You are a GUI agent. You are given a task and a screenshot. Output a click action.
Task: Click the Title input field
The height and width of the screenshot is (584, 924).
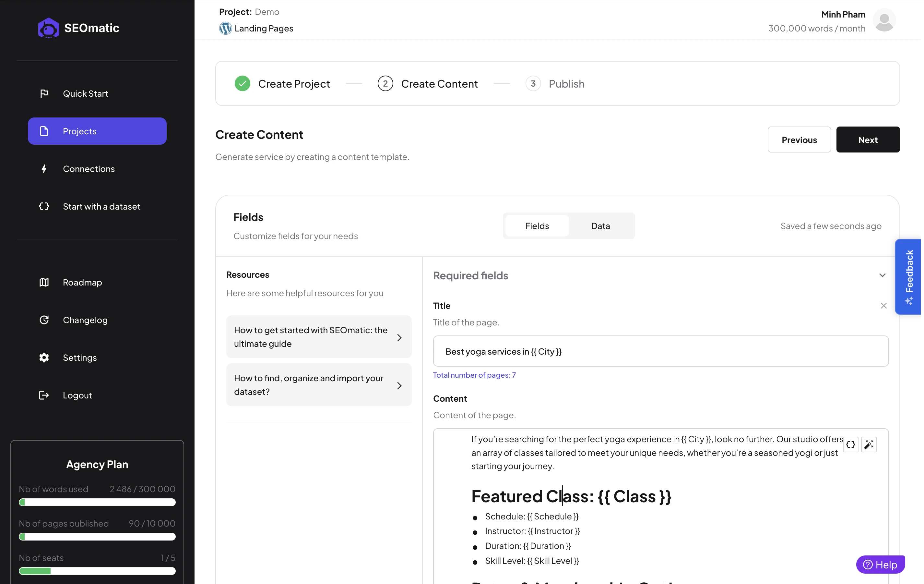(x=660, y=351)
